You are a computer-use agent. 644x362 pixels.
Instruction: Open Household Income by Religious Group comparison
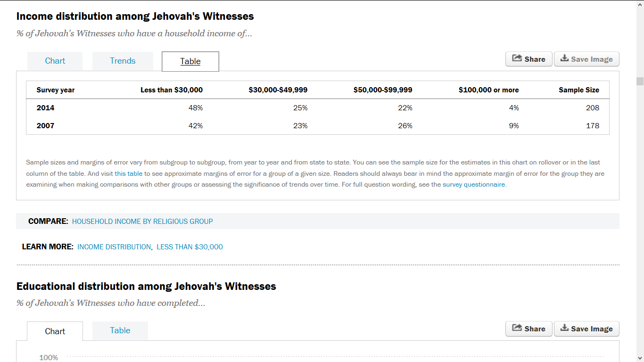click(x=142, y=221)
